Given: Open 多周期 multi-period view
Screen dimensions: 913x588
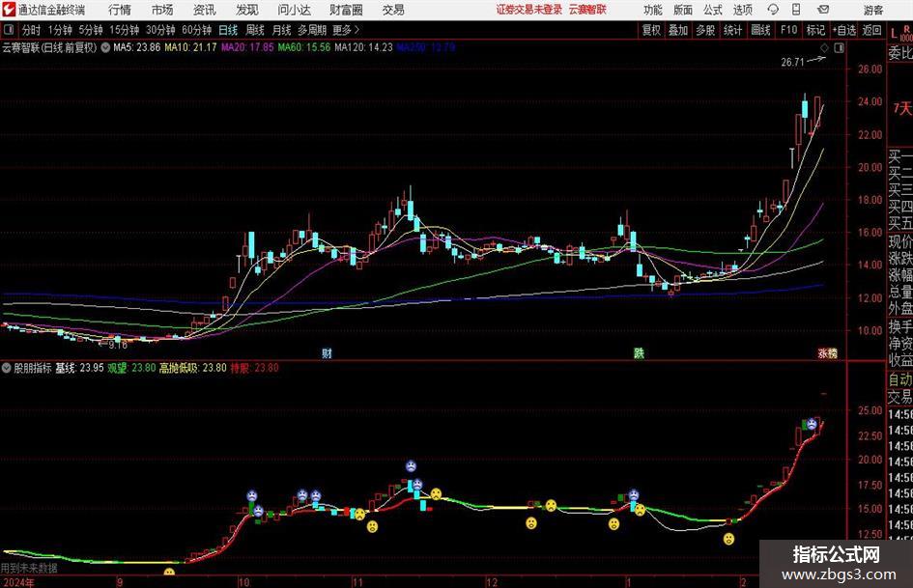Looking at the screenshot, I should point(312,30).
